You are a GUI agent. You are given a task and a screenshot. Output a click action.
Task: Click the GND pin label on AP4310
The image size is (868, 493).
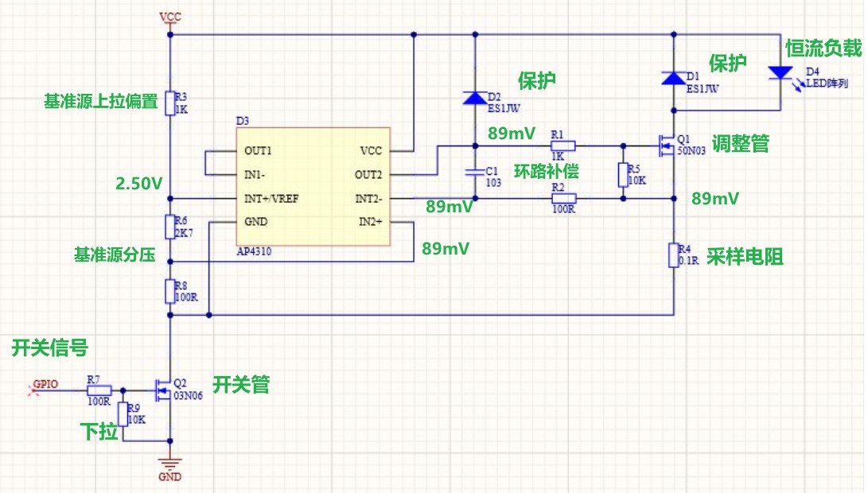coord(255,222)
